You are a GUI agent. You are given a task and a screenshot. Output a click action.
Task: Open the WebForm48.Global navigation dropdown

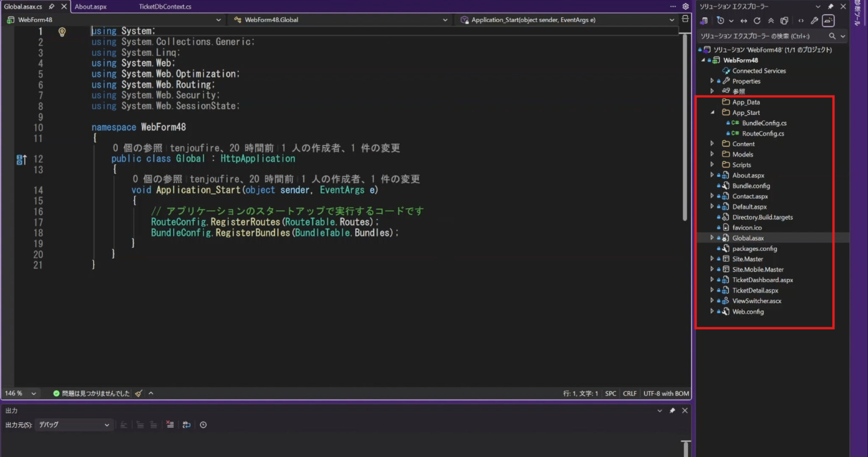[445, 19]
